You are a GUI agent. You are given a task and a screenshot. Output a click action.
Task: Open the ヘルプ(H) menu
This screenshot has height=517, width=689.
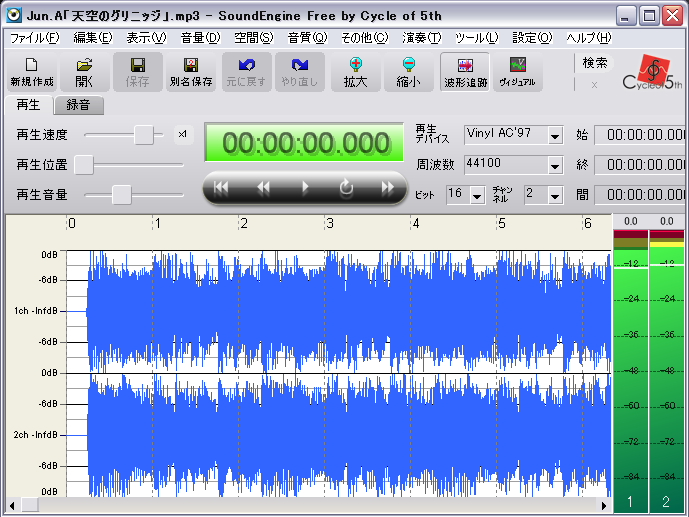click(589, 38)
